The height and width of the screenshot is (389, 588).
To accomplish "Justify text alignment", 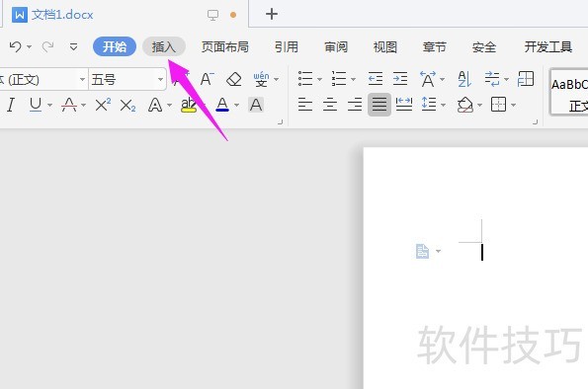I will [379, 105].
